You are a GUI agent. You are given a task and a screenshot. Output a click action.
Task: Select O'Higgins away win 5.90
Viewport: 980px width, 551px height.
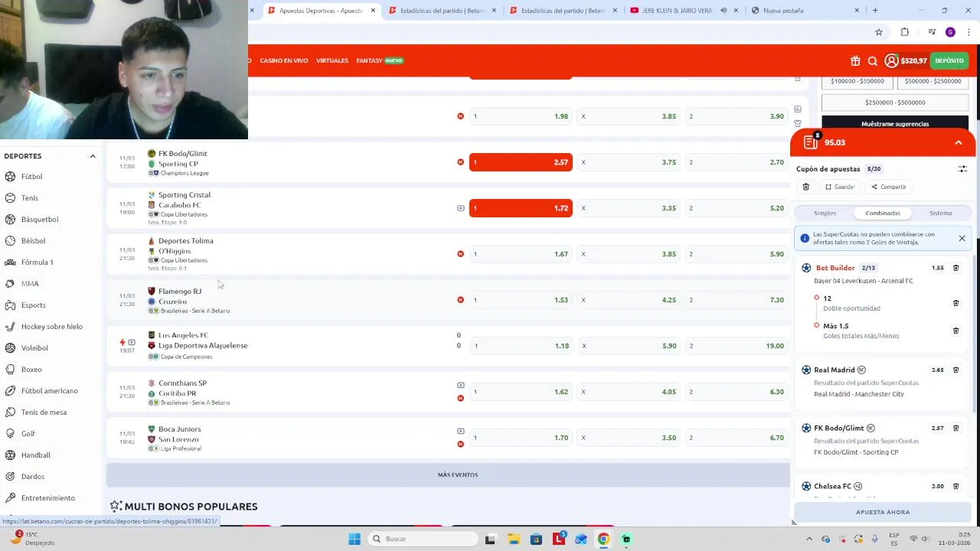(x=737, y=254)
